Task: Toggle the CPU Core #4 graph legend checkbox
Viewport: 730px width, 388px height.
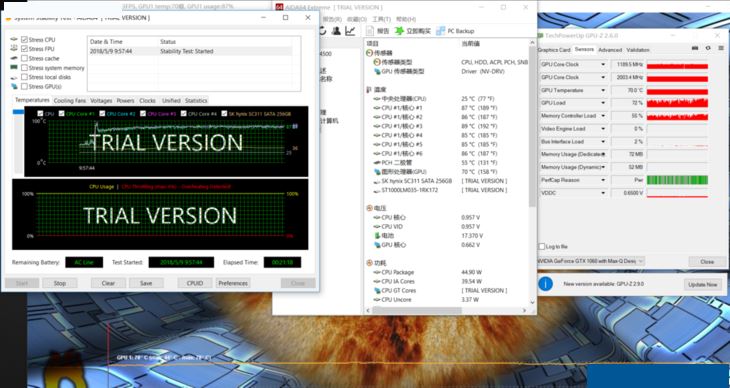Action: click(x=184, y=114)
